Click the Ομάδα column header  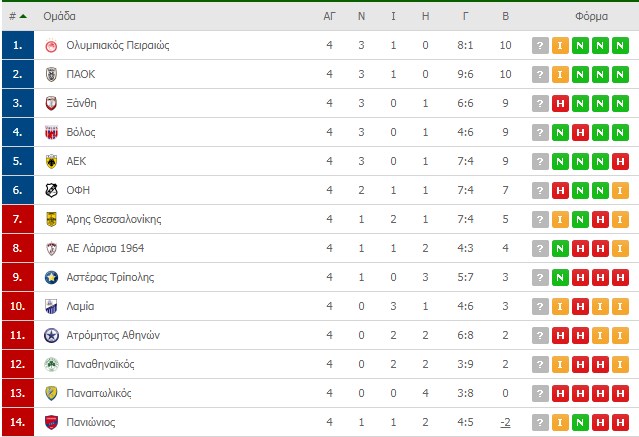pyautogui.click(x=59, y=16)
